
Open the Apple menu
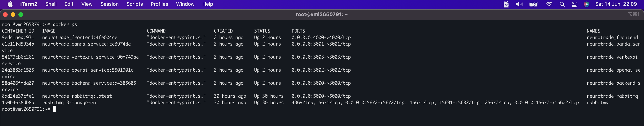(10, 4)
